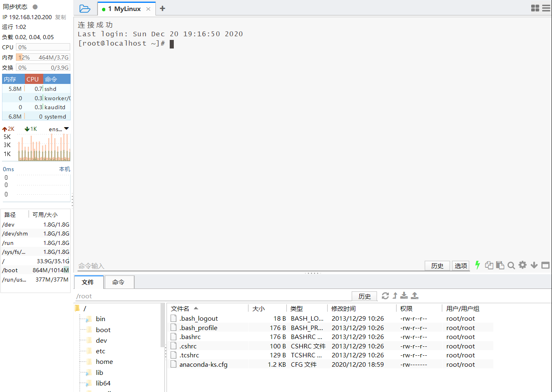Open terminal search with the magnifier icon
Screen dimensions: 552x392
tap(511, 266)
